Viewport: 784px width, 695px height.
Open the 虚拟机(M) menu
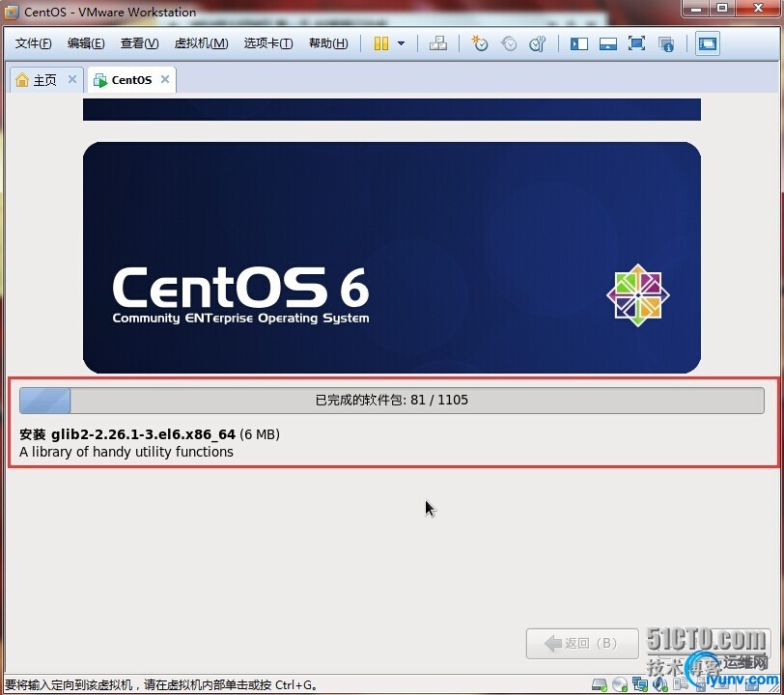[x=201, y=43]
